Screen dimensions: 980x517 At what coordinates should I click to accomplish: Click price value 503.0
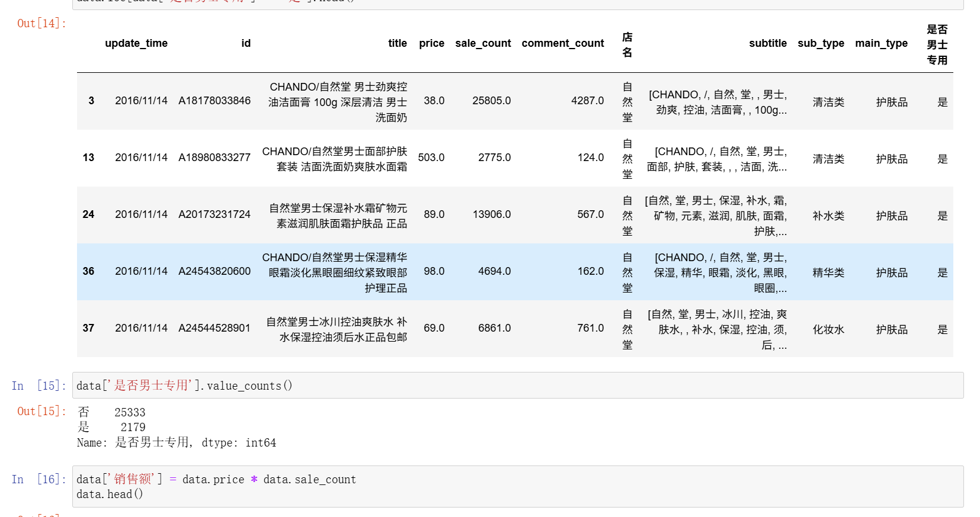point(431,158)
